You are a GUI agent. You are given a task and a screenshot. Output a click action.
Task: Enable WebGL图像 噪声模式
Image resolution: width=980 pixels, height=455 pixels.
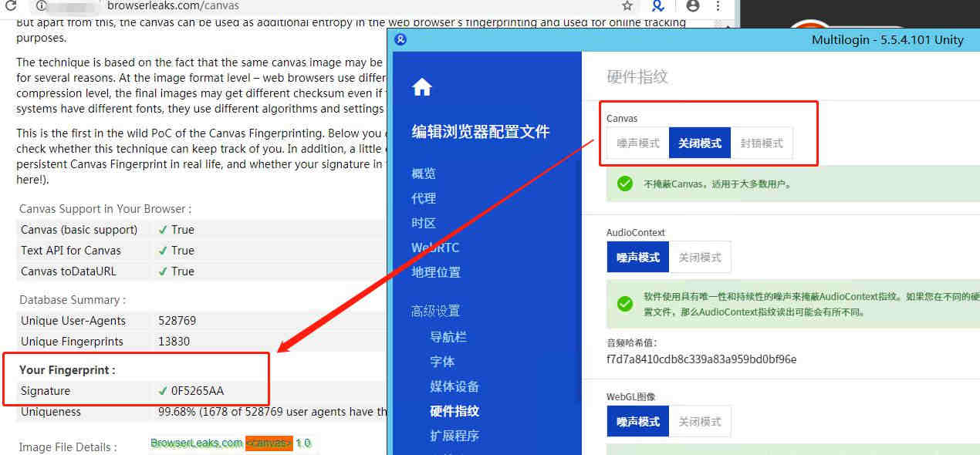point(638,422)
